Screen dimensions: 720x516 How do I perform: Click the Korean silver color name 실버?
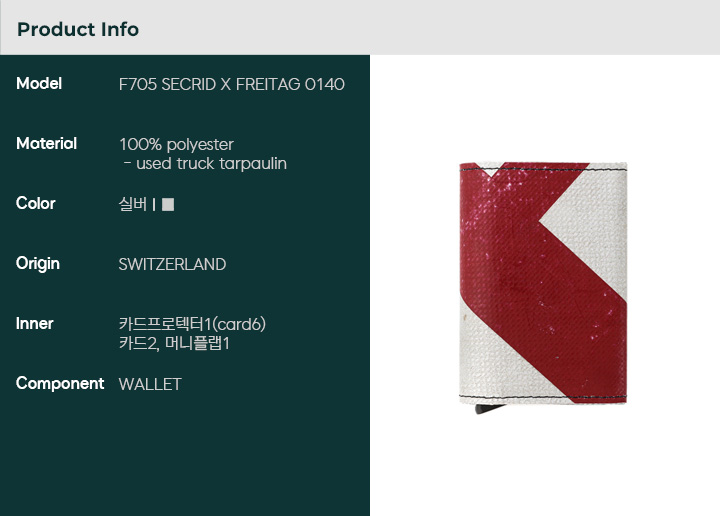pos(133,204)
